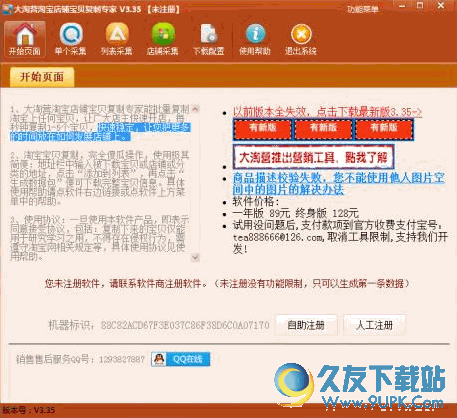Click paragraph 2 淘宝宝贝复制 text
The width and height of the screenshot is (457, 418).
(99, 178)
